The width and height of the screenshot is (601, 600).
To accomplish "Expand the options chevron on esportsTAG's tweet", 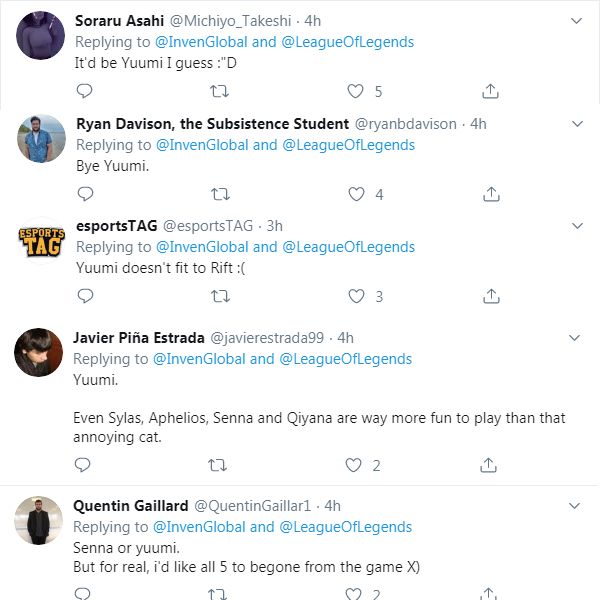I will pyautogui.click(x=577, y=225).
